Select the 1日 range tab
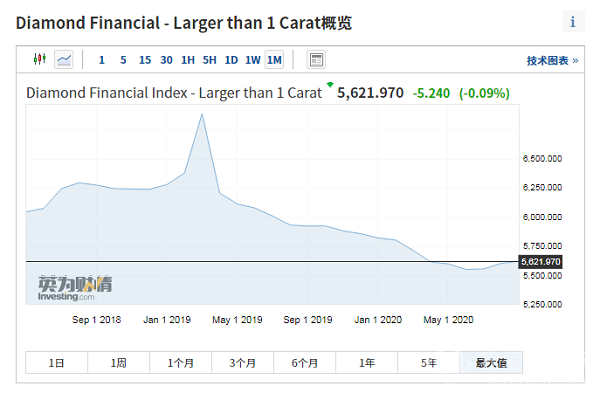The height and width of the screenshot is (393, 600). tap(56, 362)
